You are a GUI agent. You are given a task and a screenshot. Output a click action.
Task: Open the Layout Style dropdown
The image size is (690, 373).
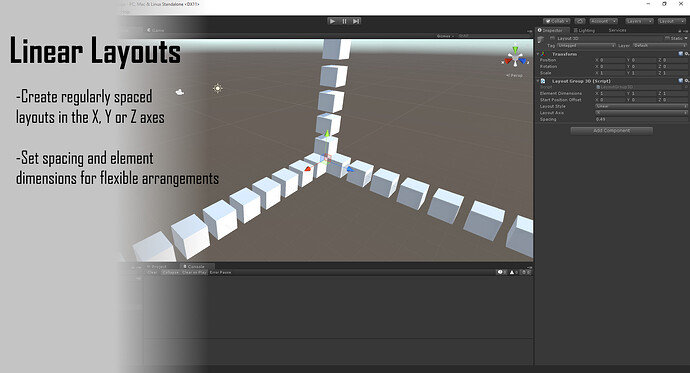point(641,106)
